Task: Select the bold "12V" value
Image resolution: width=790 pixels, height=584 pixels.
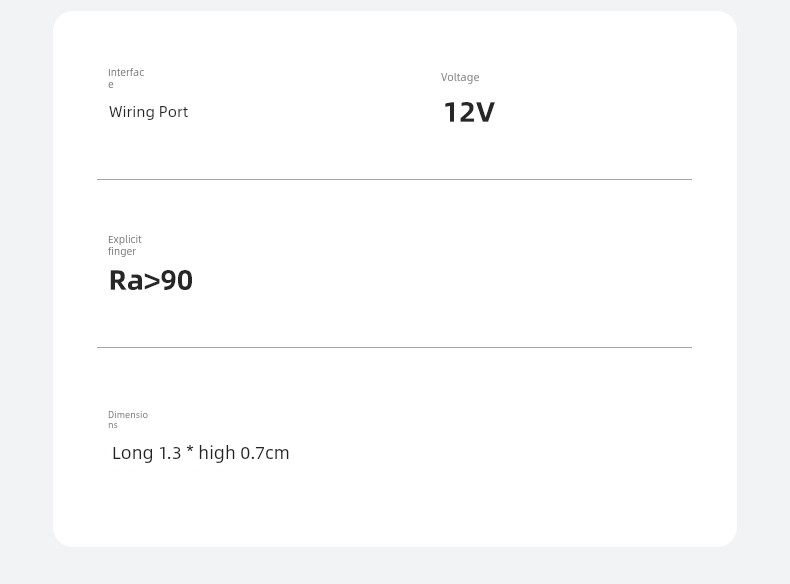Action: (x=470, y=112)
